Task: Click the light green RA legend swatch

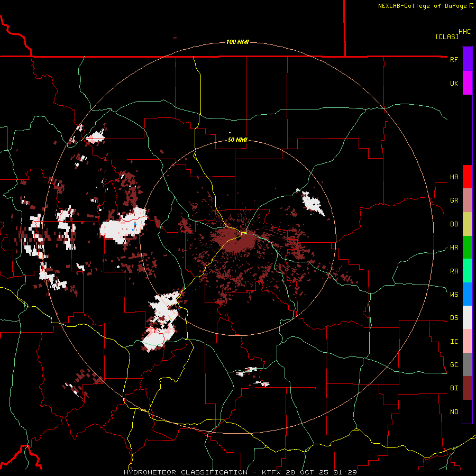Action: (x=467, y=271)
